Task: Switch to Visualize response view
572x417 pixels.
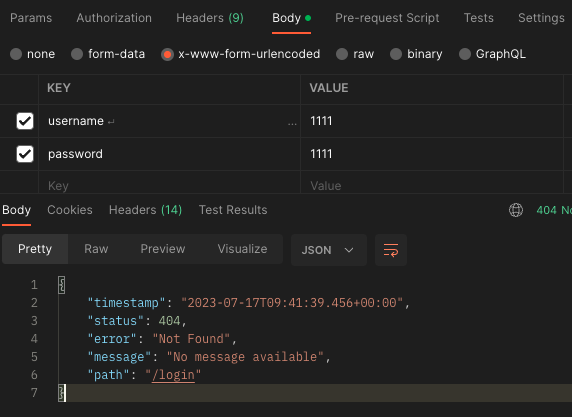Action: pos(242,249)
